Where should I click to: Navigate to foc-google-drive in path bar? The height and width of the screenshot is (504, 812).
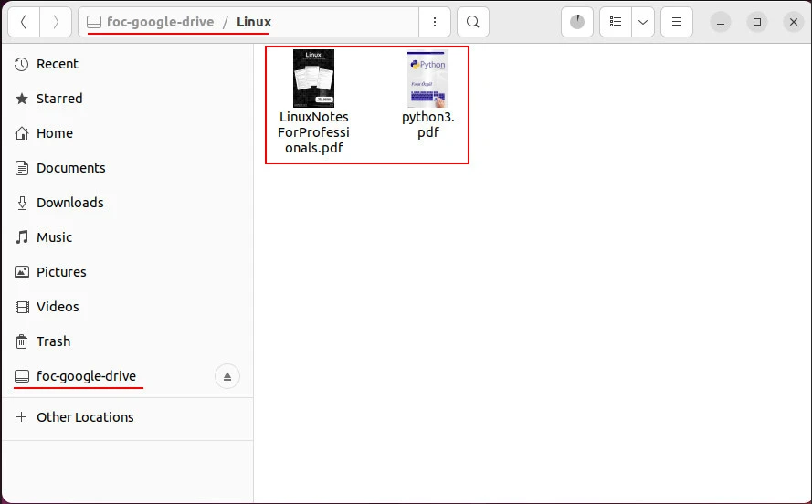pyautogui.click(x=159, y=22)
